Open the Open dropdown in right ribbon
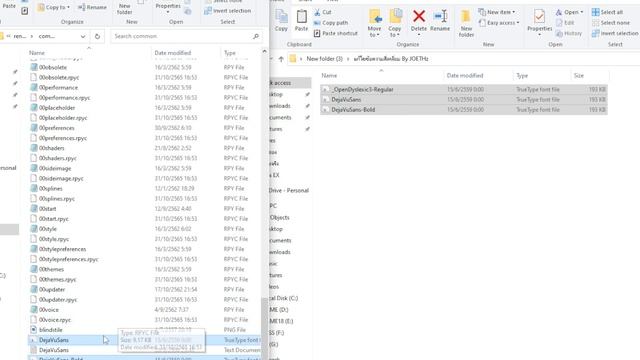Image resolution: width=640 pixels, height=360 pixels. (569, 12)
